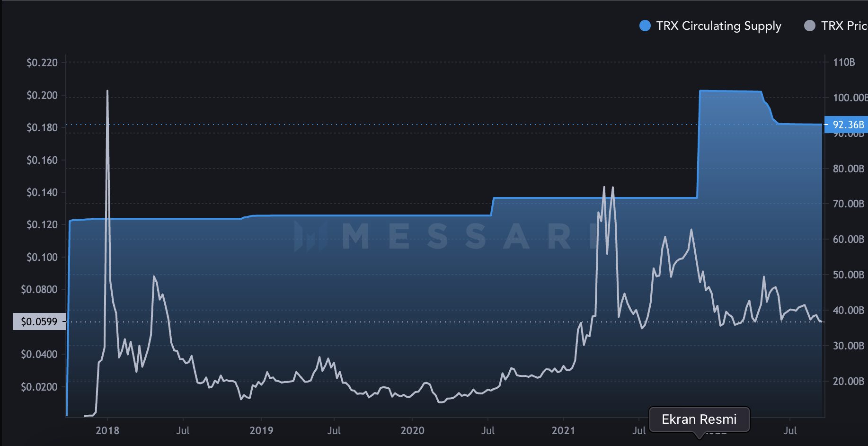Select the 92.36B current supply tag

tap(848, 125)
